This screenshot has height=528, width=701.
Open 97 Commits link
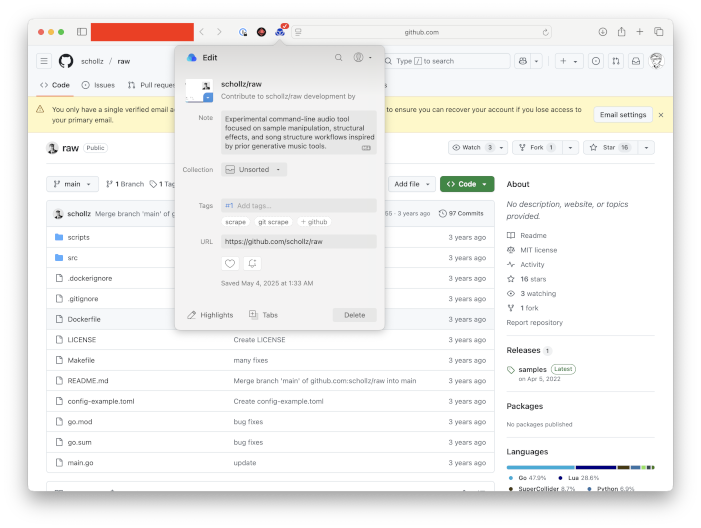[x=461, y=214]
